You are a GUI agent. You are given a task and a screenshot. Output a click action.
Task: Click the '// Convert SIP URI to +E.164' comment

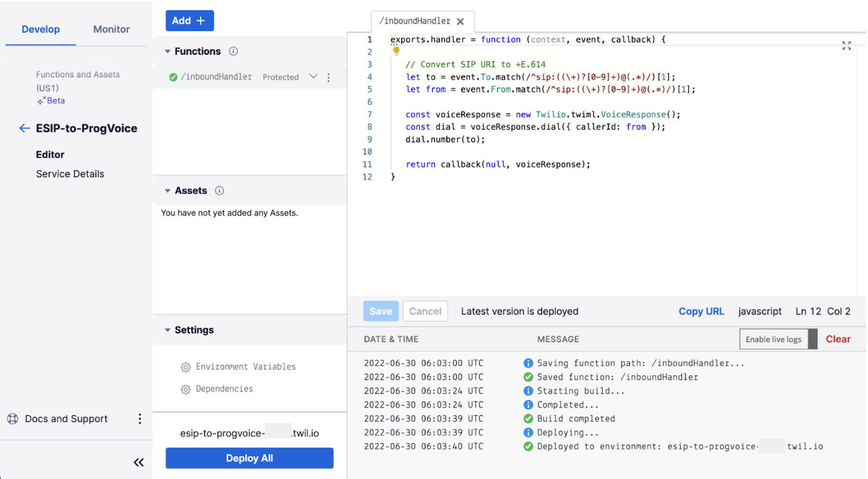(475, 65)
